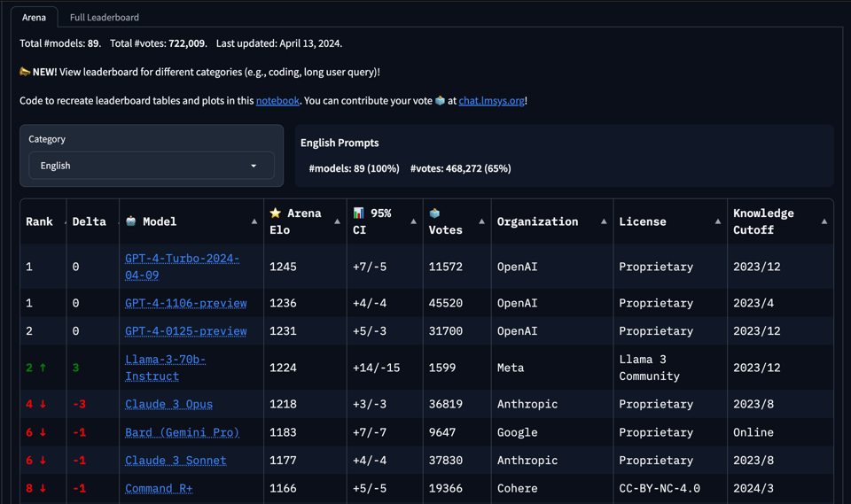This screenshot has width=851, height=504.
Task: Visit the chat.lmsys.org link
Action: pos(491,101)
